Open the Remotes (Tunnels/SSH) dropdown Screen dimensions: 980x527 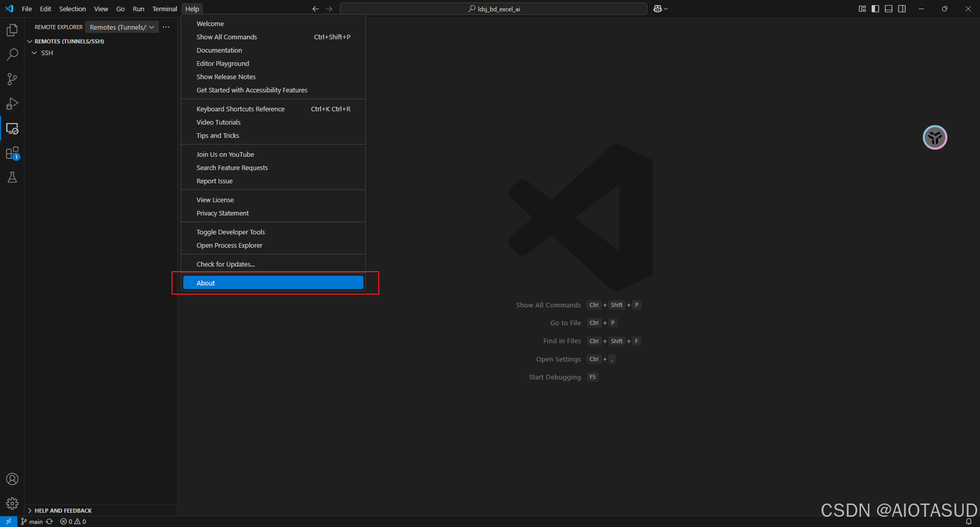tap(121, 27)
